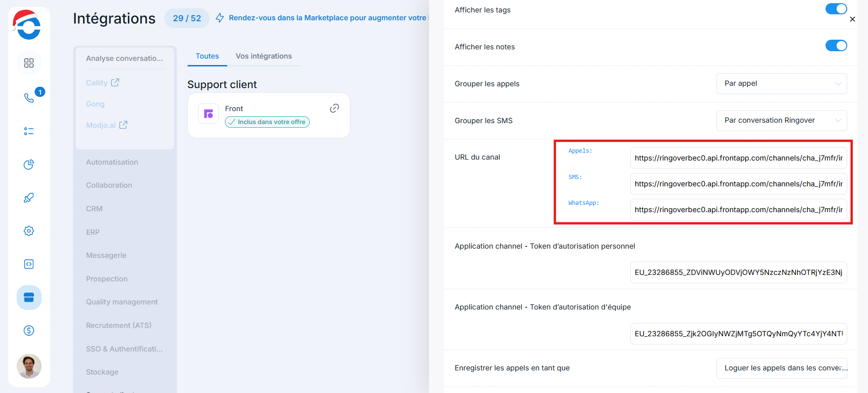Disable the Afficher les tags toggle
Image resolution: width=868 pixels, height=393 pixels.
coord(836,9)
